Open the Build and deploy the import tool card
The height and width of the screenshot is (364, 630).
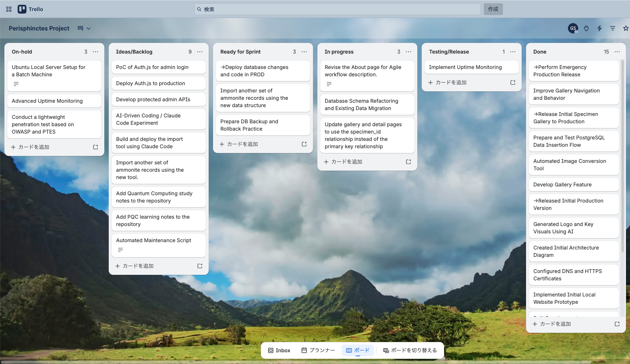[x=159, y=143]
